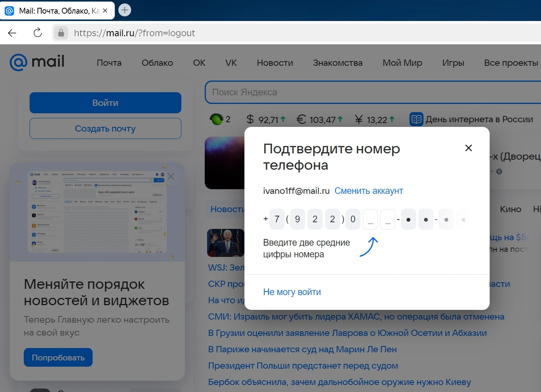The image size is (541, 392).
Task: Open OK in top navigation
Action: click(x=199, y=63)
